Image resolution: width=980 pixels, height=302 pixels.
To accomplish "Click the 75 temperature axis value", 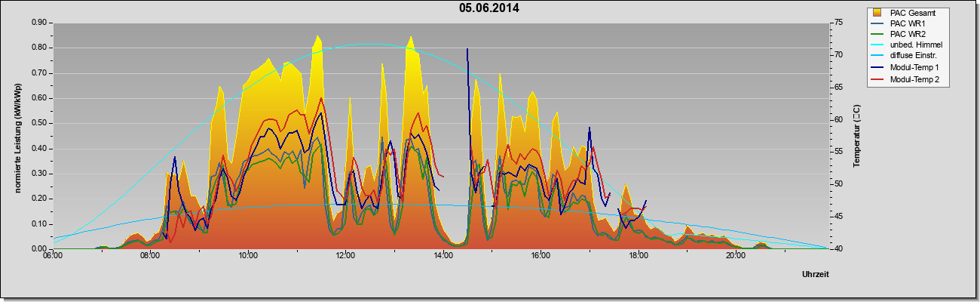I will coord(837,23).
